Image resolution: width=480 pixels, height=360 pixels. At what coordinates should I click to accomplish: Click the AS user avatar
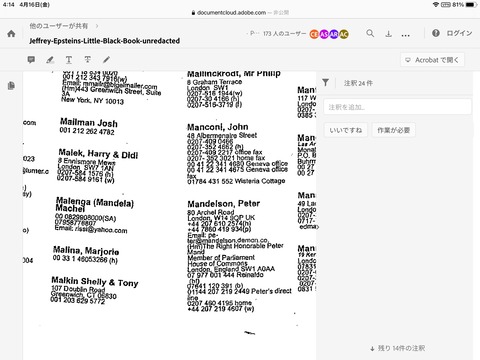pyautogui.click(x=324, y=34)
